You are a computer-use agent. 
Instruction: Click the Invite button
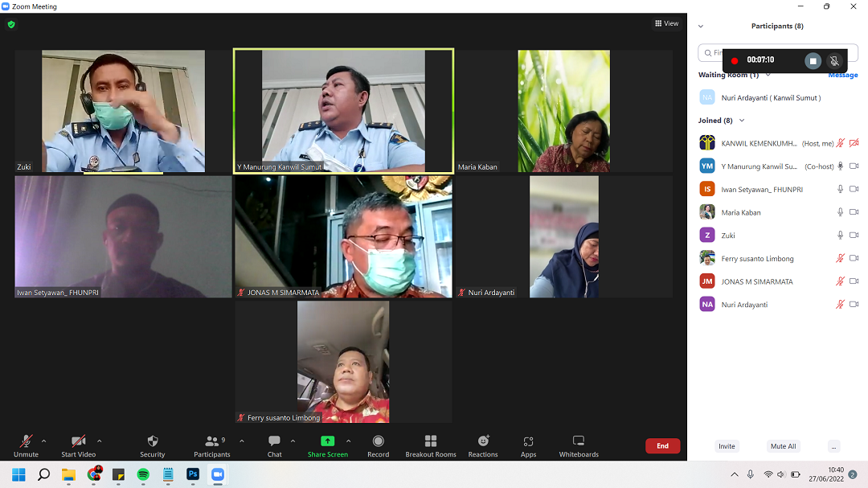[727, 446]
